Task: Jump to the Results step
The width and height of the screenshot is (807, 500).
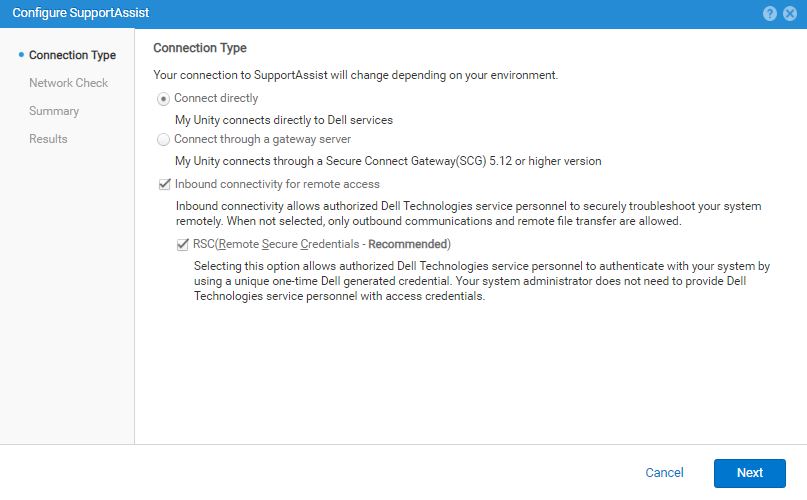Action: tap(48, 139)
